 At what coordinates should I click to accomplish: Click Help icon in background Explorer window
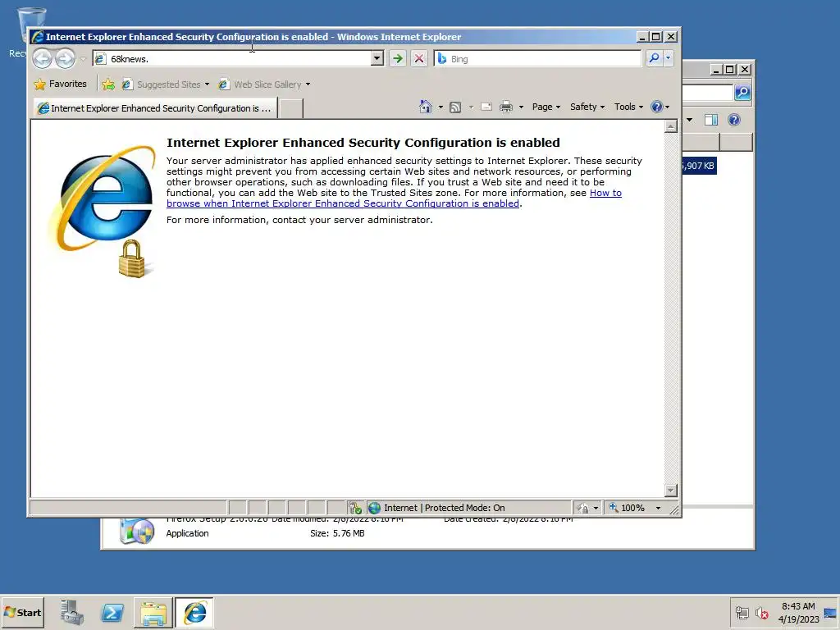pos(734,120)
